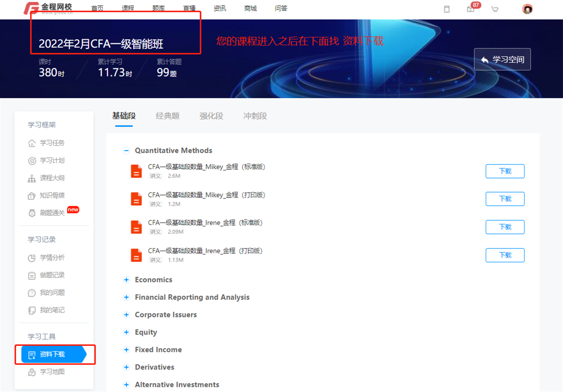Expand the Alternative Investments section

126,385
